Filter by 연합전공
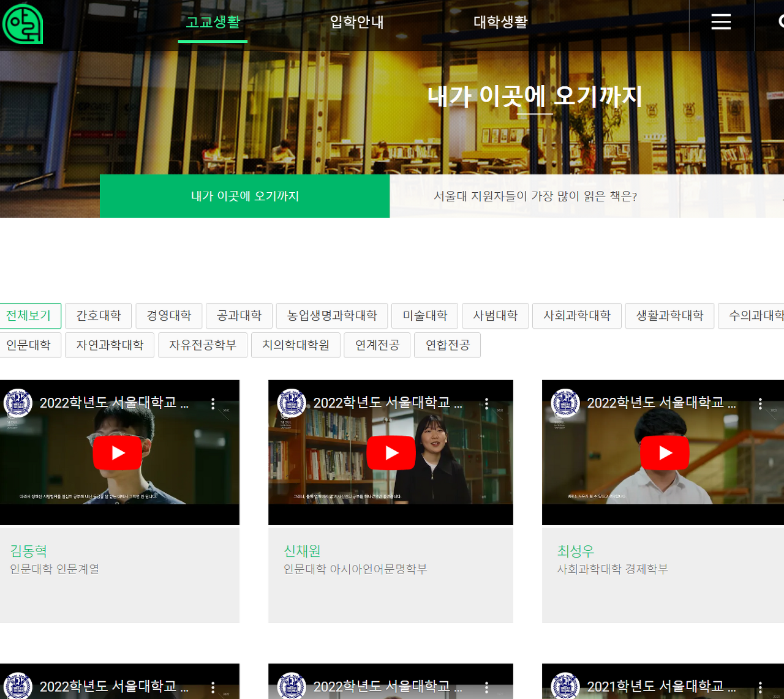 point(448,345)
